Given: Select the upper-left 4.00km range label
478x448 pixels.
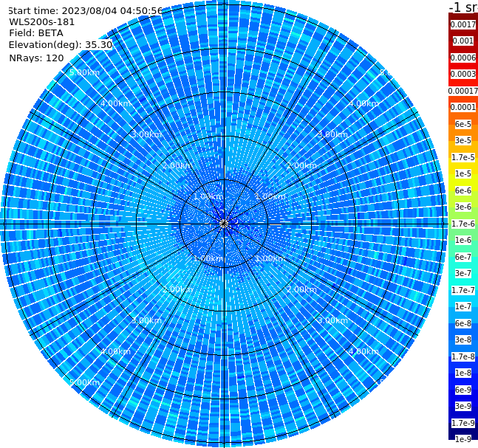Looking at the screenshot, I should pos(115,103).
